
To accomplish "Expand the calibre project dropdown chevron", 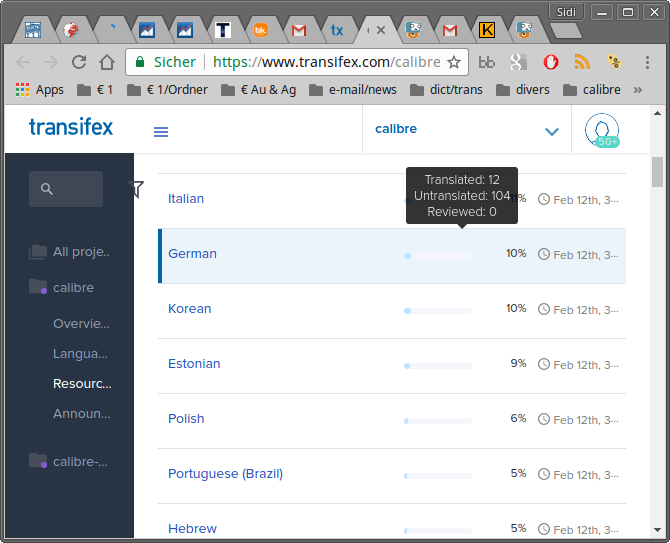I will click(552, 132).
